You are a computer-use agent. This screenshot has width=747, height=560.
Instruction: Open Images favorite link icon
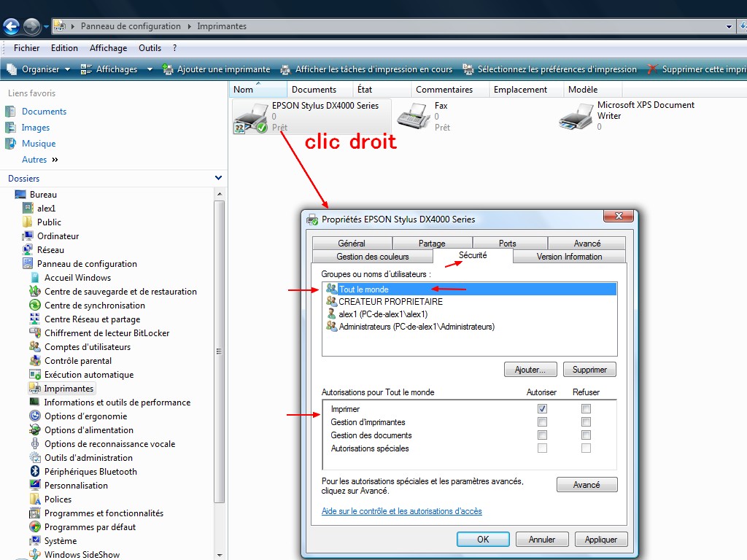(x=10, y=128)
